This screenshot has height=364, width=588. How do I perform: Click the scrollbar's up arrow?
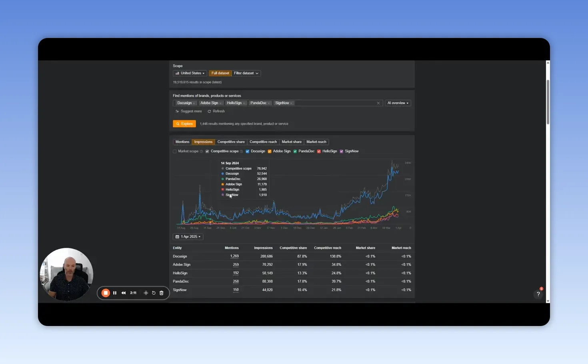(548, 62)
